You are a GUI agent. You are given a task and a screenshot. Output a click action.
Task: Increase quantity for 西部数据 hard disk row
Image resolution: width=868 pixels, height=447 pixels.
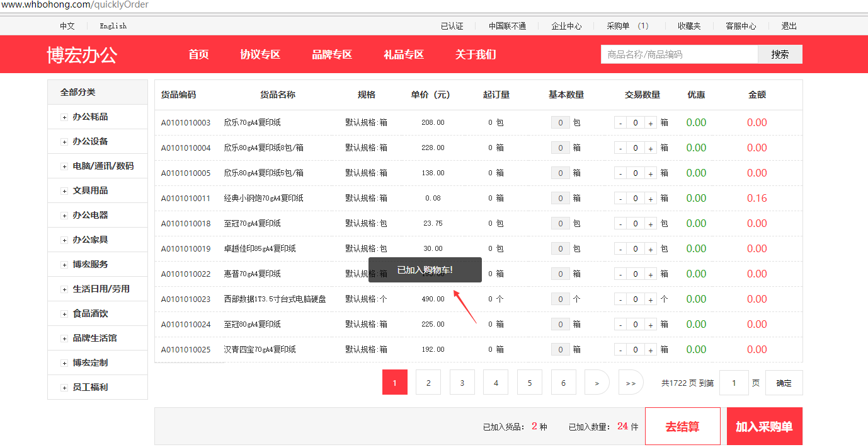tap(651, 299)
